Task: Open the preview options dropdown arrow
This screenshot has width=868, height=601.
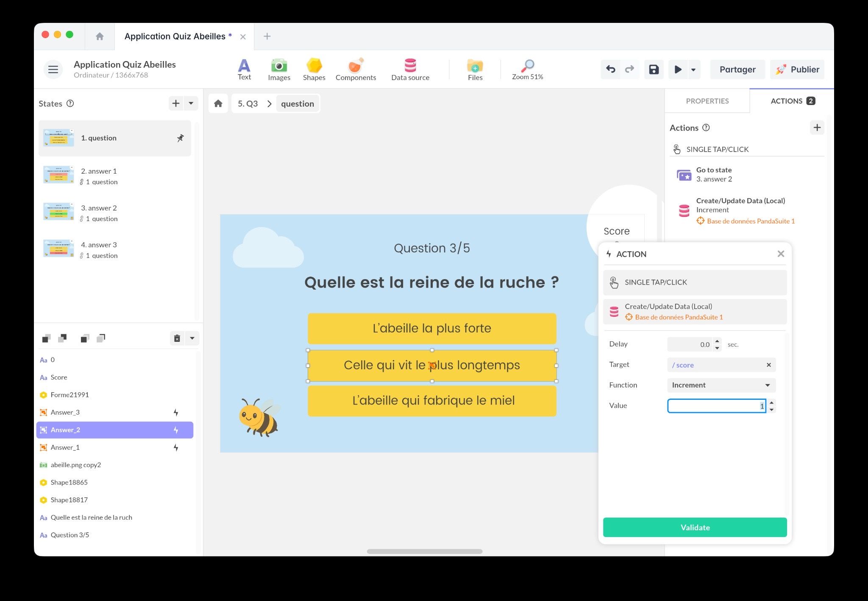Action: 693,69
